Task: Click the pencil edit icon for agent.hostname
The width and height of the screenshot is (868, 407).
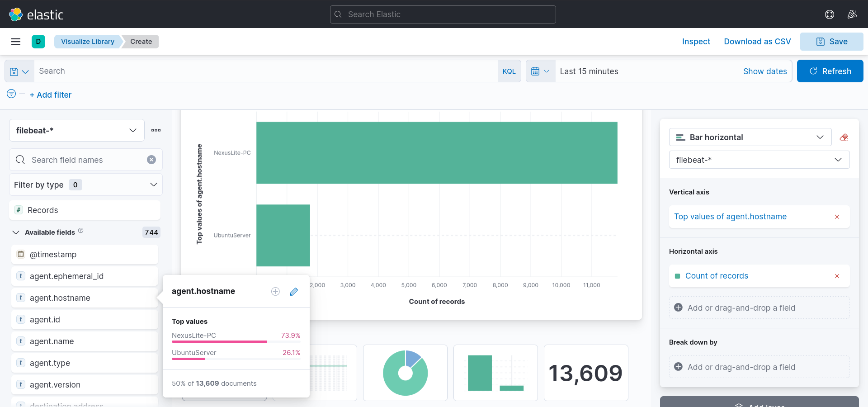Action: click(x=294, y=292)
